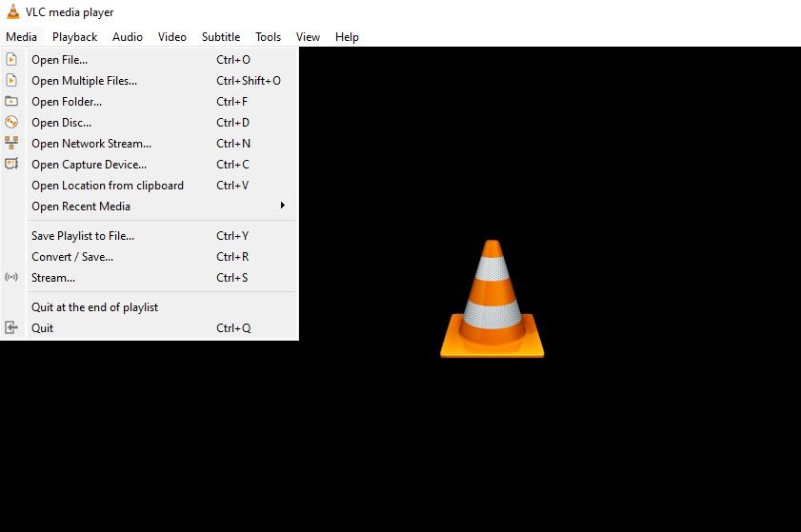Open the Subtitle menu
The height and width of the screenshot is (532, 801).
(x=221, y=37)
